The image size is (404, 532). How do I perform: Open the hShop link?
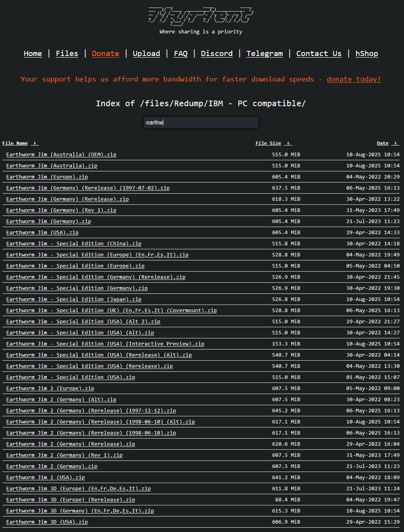[x=367, y=54]
